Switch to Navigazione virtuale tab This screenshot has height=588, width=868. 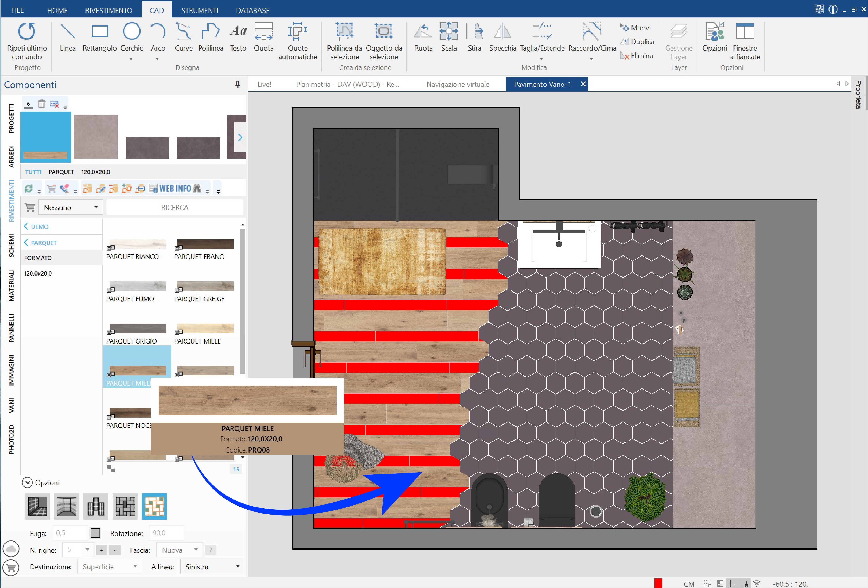pyautogui.click(x=458, y=84)
